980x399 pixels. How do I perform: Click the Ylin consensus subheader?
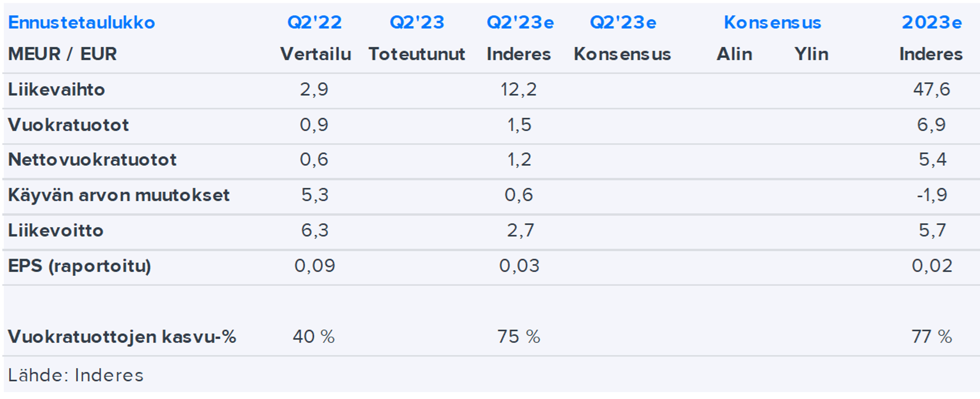pos(811,54)
